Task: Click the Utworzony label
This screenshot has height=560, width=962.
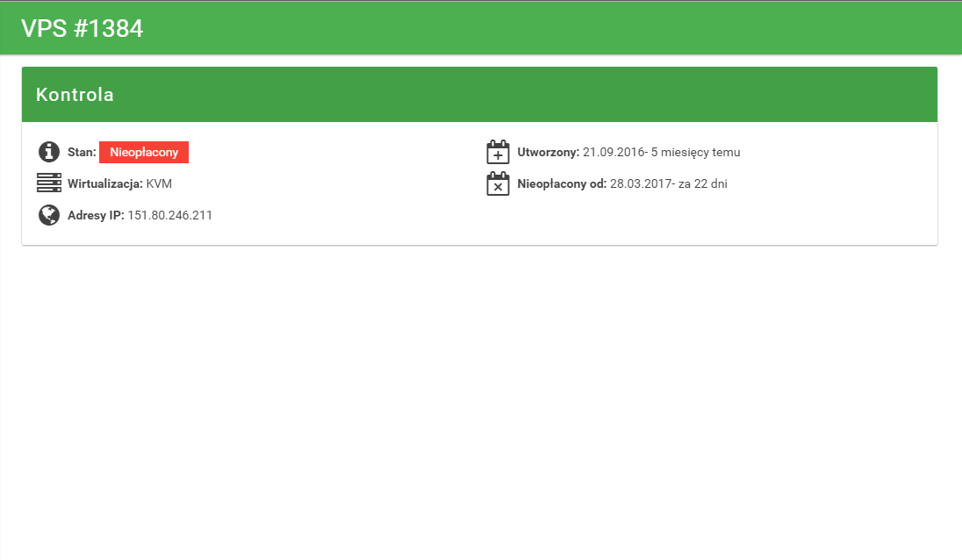Action: point(548,152)
